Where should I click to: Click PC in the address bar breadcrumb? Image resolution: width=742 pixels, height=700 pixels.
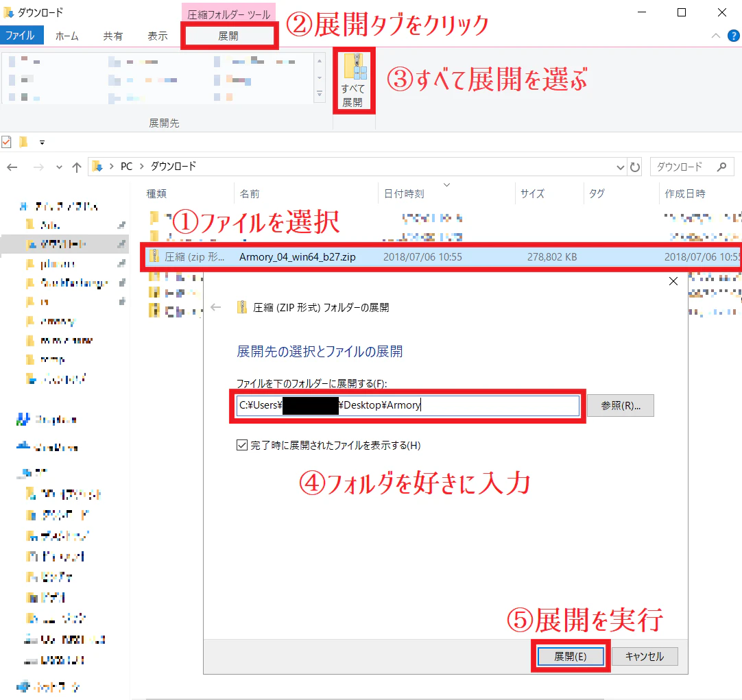point(126,167)
